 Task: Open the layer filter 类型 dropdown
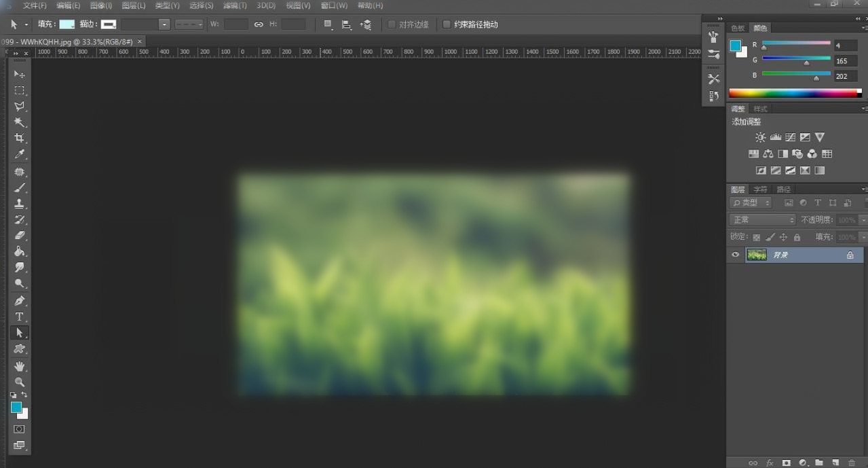[x=751, y=202]
